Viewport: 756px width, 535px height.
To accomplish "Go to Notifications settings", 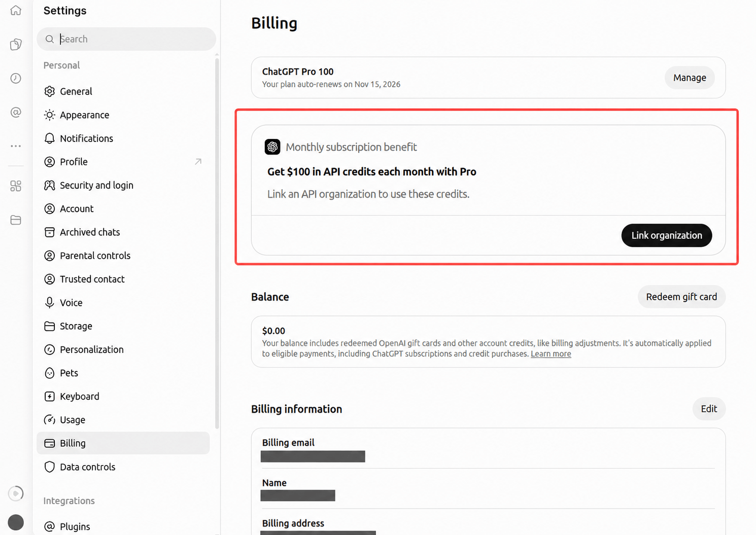I will (123, 138).
